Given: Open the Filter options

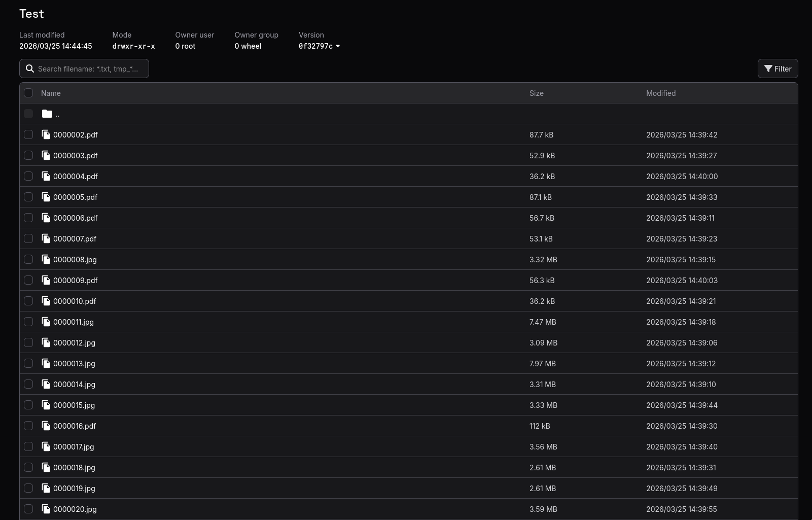Looking at the screenshot, I should pyautogui.click(x=778, y=68).
